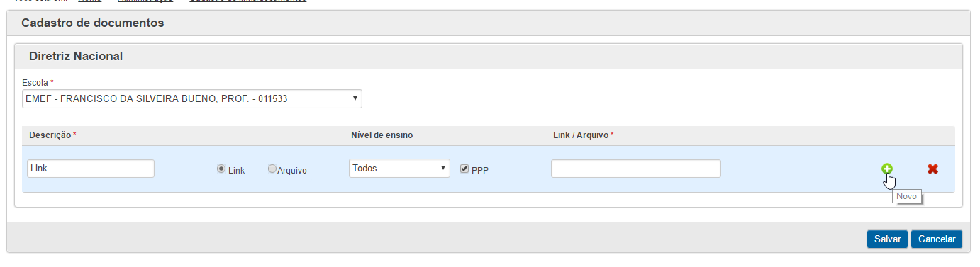This screenshot has width=980, height=267.
Task: Click the 'Nível de ensino' column header
Action: pos(382,135)
